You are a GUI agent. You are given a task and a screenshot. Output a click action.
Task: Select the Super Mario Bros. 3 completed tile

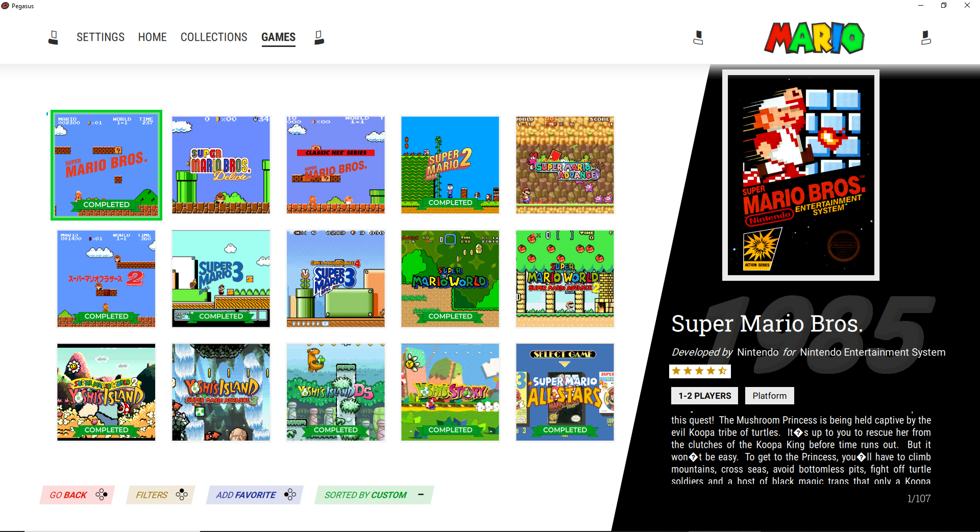point(221,279)
